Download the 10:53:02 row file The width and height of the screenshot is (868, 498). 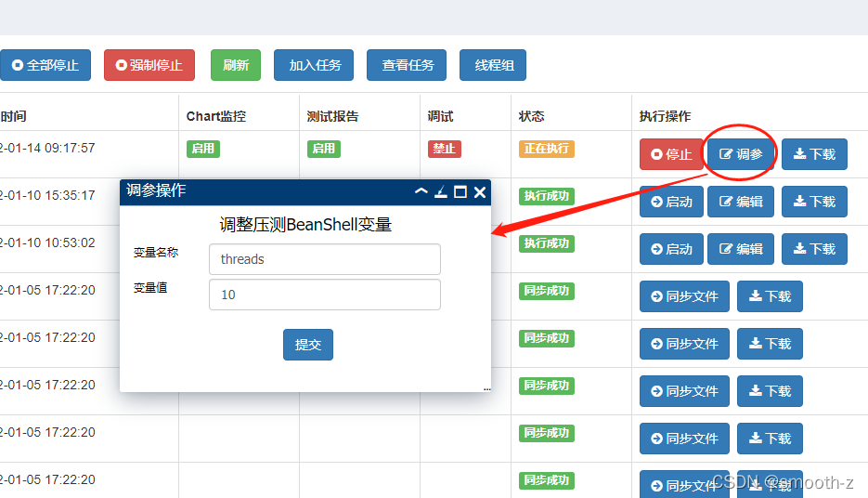tap(814, 249)
